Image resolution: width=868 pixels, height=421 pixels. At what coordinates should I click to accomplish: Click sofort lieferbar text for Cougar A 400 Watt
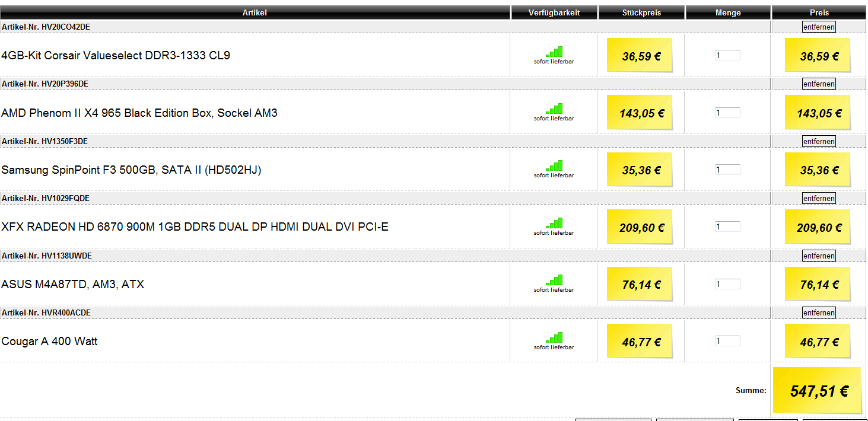554,347
